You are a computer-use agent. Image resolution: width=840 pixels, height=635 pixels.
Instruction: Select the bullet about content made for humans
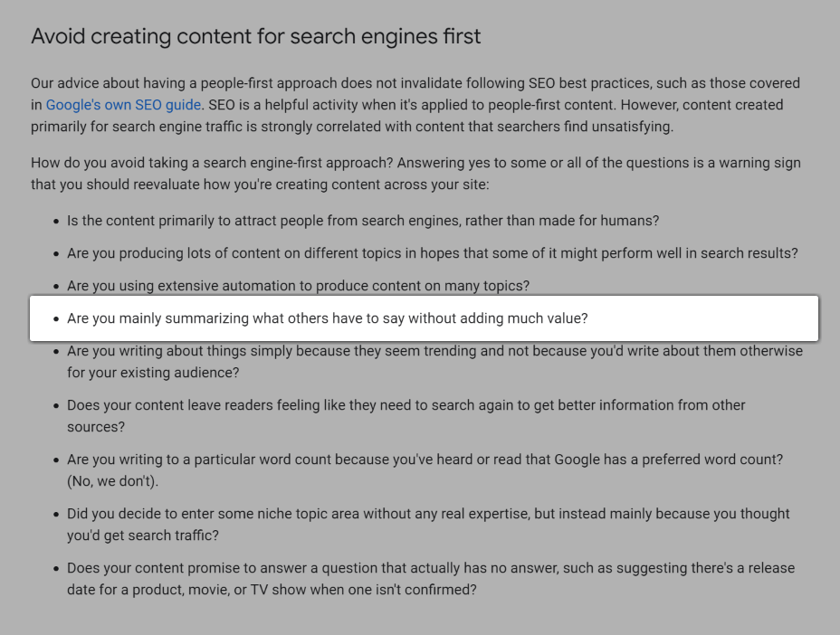coord(363,221)
